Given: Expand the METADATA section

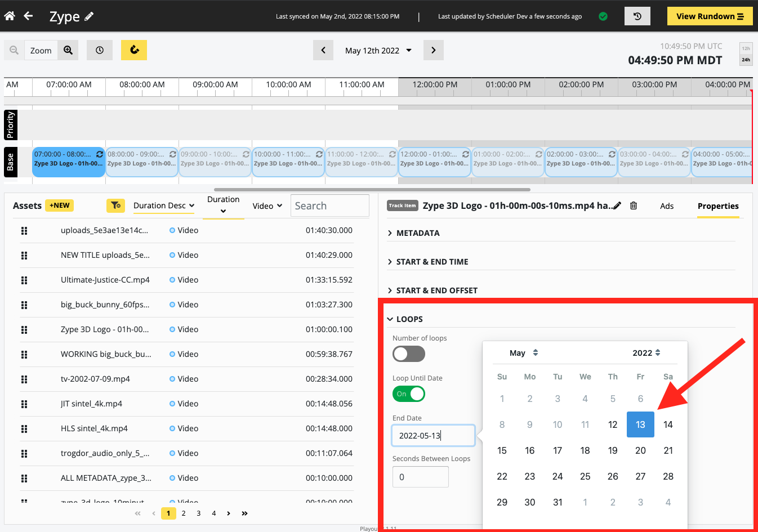Looking at the screenshot, I should coord(413,233).
